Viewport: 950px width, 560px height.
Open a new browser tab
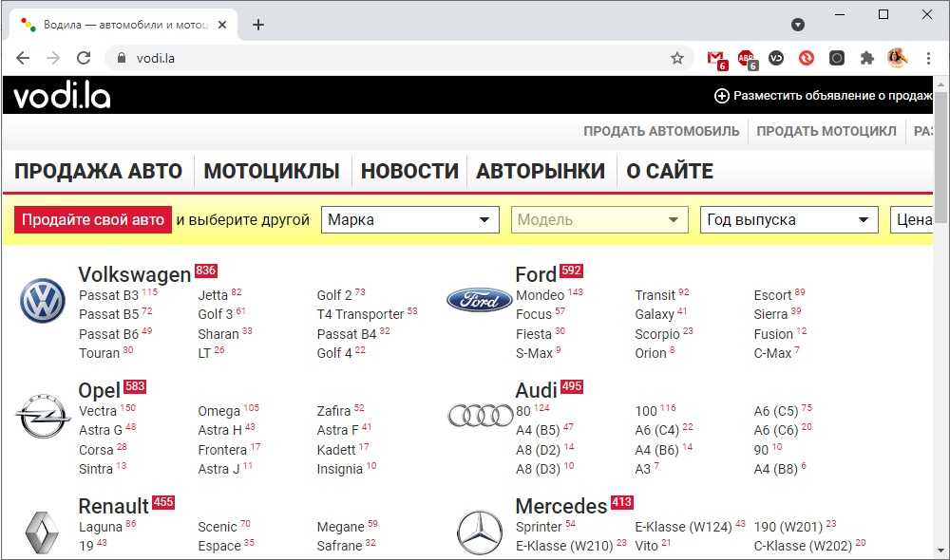point(258,25)
